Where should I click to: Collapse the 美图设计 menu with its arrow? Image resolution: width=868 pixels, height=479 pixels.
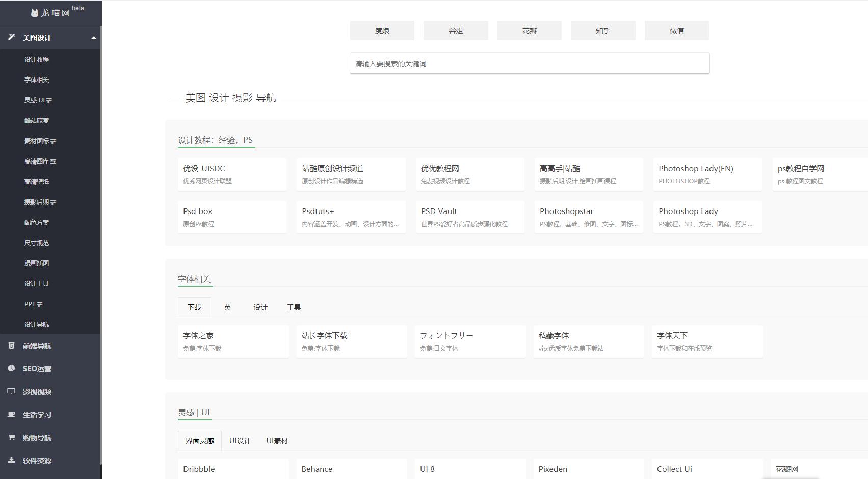pyautogui.click(x=93, y=37)
